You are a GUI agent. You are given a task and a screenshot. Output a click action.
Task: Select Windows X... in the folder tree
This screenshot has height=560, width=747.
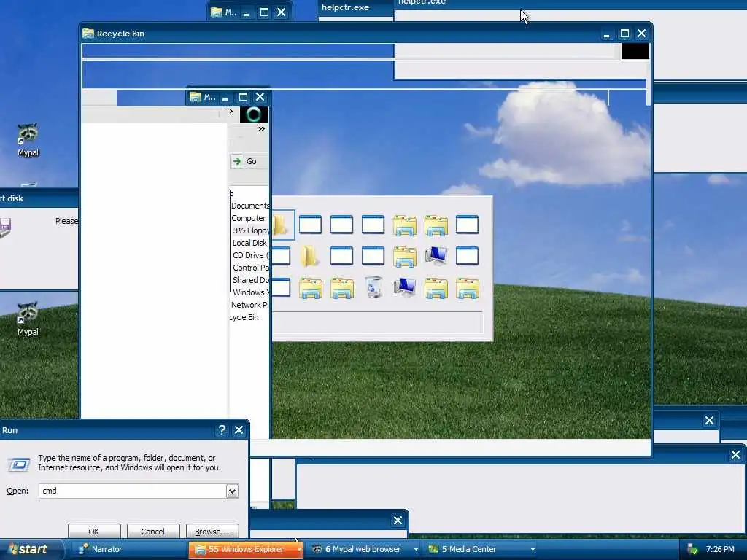pyautogui.click(x=251, y=292)
